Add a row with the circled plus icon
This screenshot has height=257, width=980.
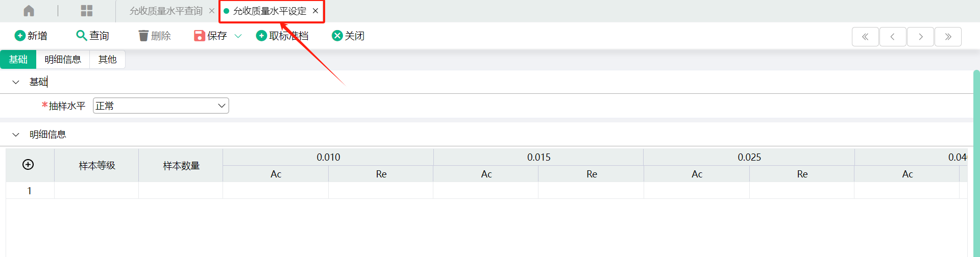[x=28, y=164]
